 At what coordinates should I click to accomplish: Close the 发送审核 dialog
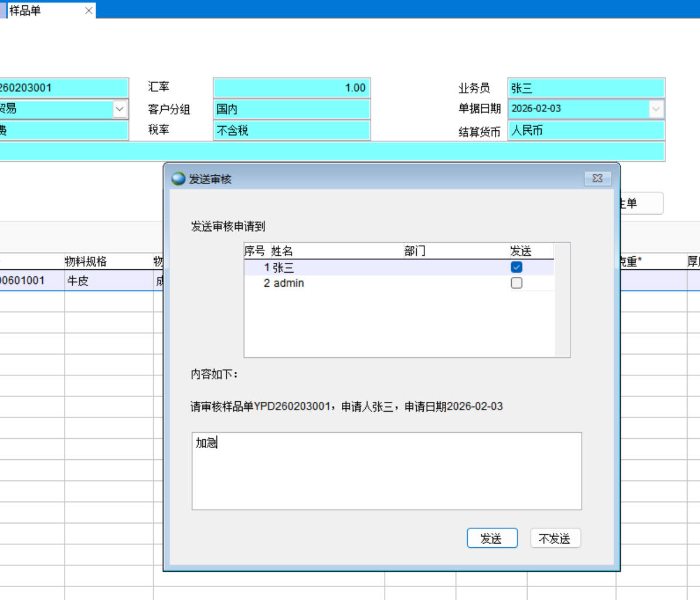point(597,178)
